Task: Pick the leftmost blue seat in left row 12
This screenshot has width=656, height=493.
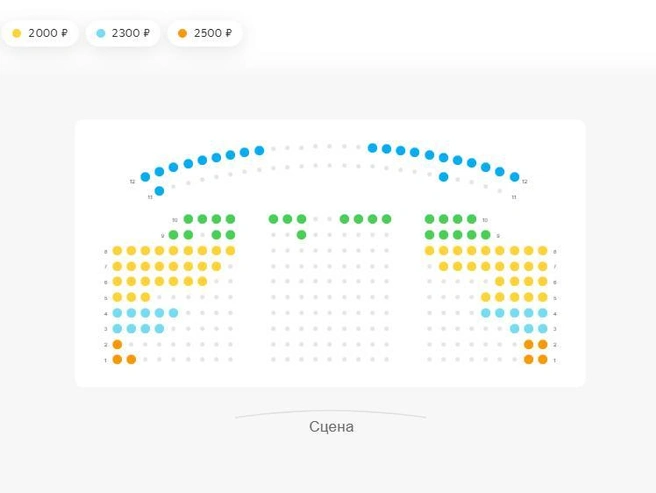Action: pyautogui.click(x=145, y=177)
